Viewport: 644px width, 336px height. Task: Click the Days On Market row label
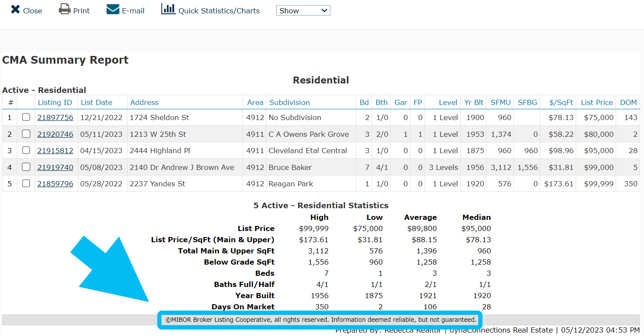[243, 307]
